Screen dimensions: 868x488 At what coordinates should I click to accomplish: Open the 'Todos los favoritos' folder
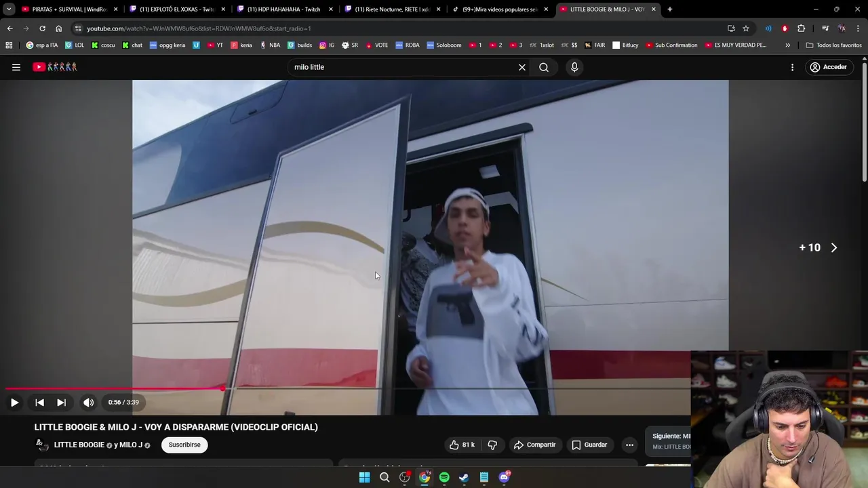coord(833,45)
